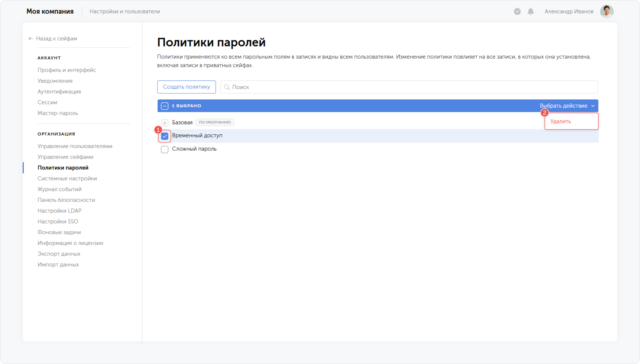Open Экспорт данных section
Image resolution: width=640 pixels, height=364 pixels.
tap(59, 253)
